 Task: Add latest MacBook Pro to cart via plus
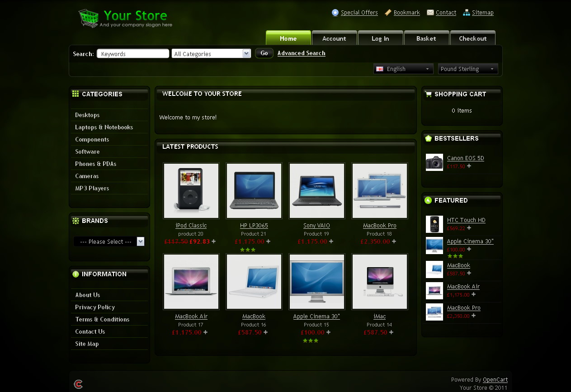pyautogui.click(x=394, y=241)
